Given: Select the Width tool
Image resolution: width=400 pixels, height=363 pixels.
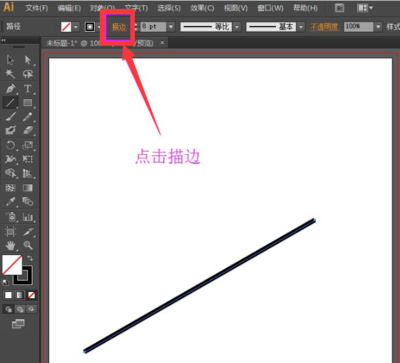Looking at the screenshot, I should click(10, 159).
